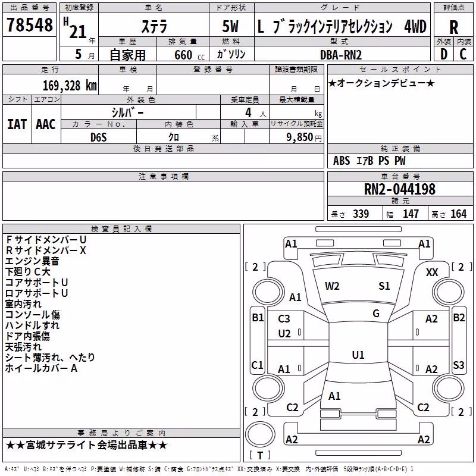
Task: Click B1 mark on the diagram's side sill
Action: pos(258,318)
